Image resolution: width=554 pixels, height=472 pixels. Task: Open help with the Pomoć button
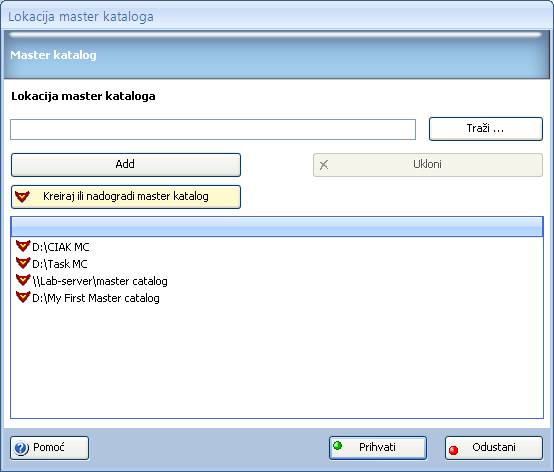(x=49, y=448)
